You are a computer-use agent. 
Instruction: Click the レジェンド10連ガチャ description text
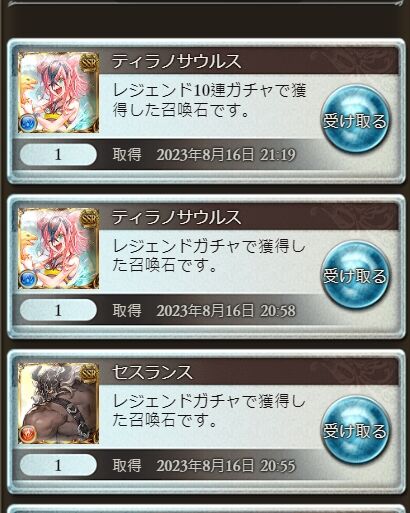pos(209,100)
